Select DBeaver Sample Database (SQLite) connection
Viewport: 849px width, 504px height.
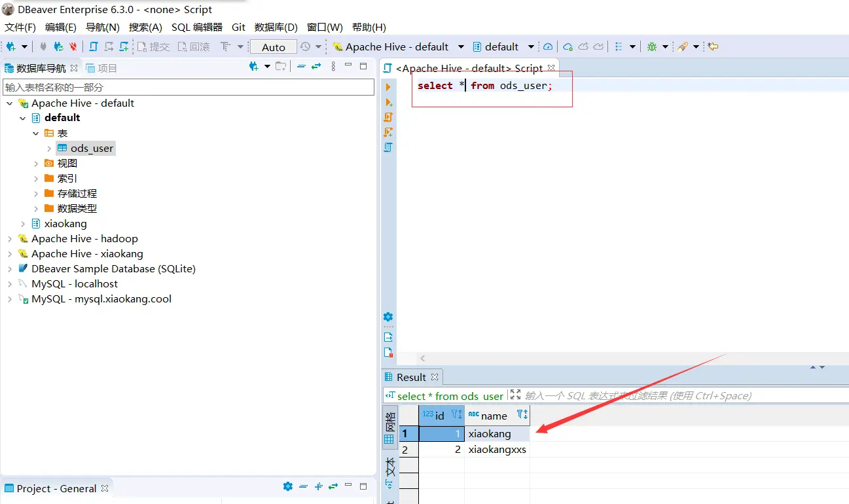tap(113, 269)
